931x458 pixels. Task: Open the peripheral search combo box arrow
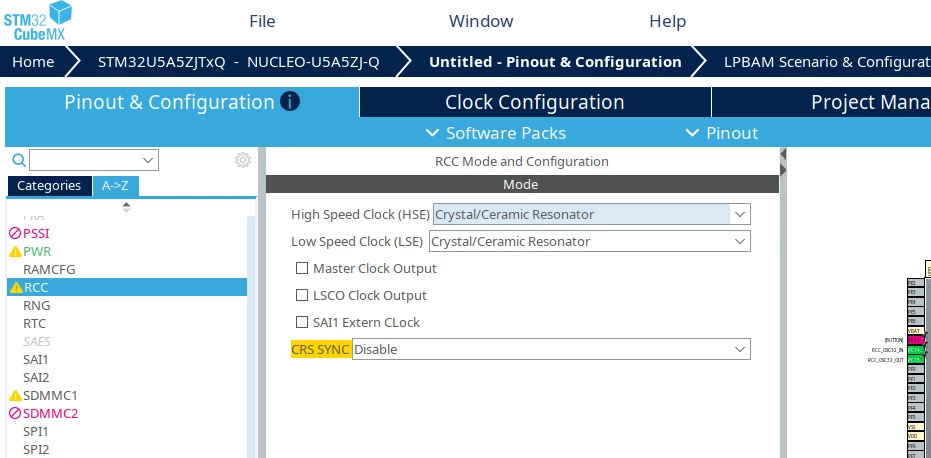[148, 160]
